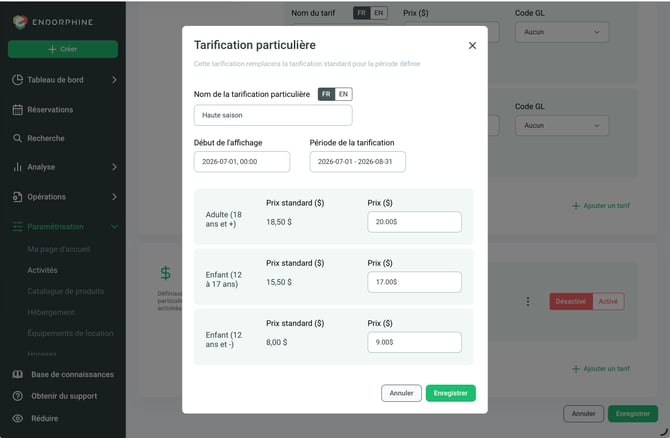The width and height of the screenshot is (670, 438).
Task: Open Base de connaissances link
Action: (72, 375)
